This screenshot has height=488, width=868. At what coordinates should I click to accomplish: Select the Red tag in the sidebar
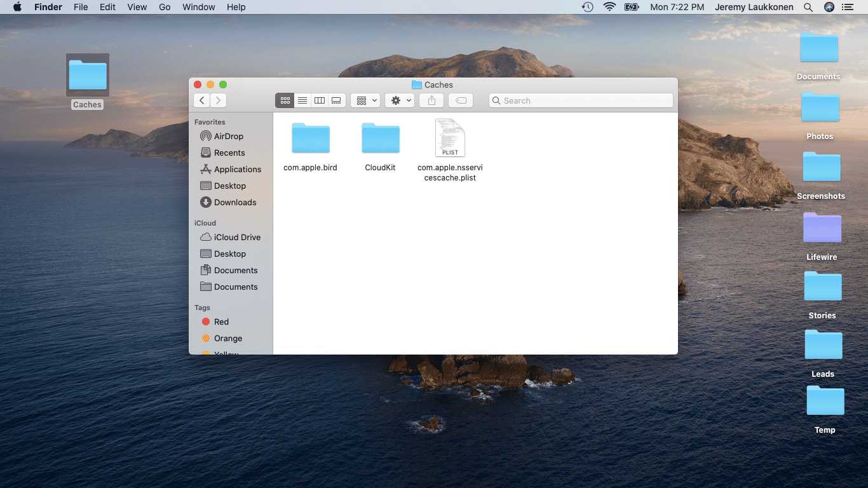[x=221, y=322]
